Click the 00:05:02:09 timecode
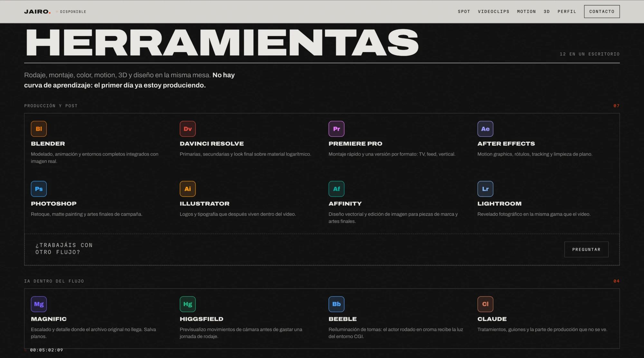644x358 pixels. 46,350
